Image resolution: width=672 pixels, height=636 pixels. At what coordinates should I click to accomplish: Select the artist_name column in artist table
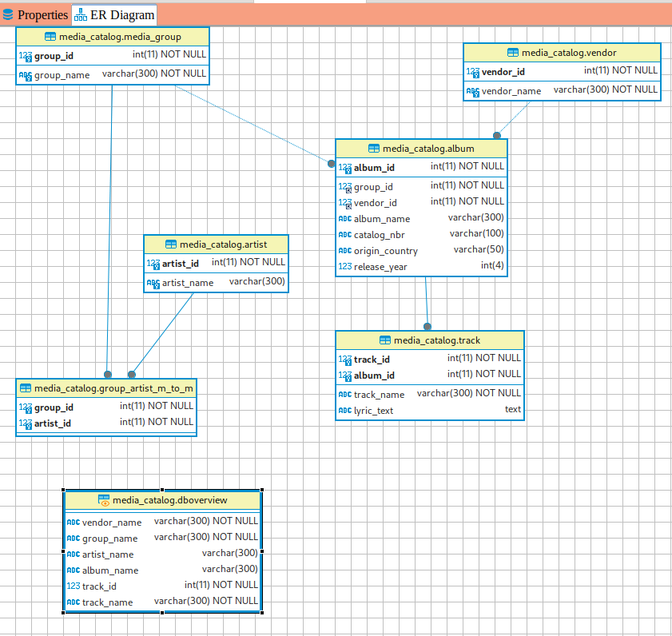coord(188,283)
